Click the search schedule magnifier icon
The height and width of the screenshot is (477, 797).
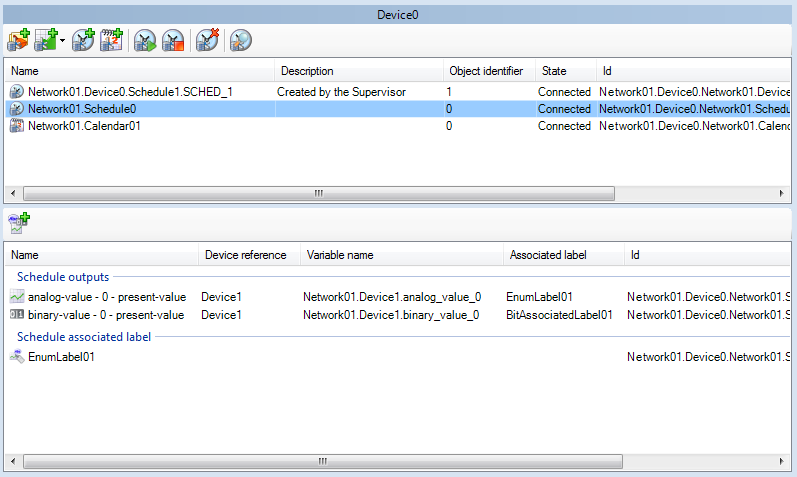pos(240,40)
